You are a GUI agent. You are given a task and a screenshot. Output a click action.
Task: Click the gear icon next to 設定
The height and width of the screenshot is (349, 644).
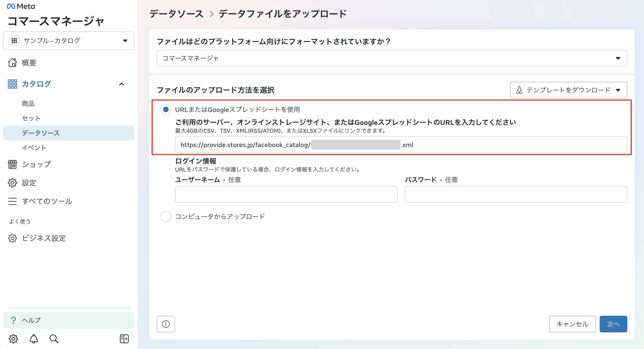click(12, 183)
